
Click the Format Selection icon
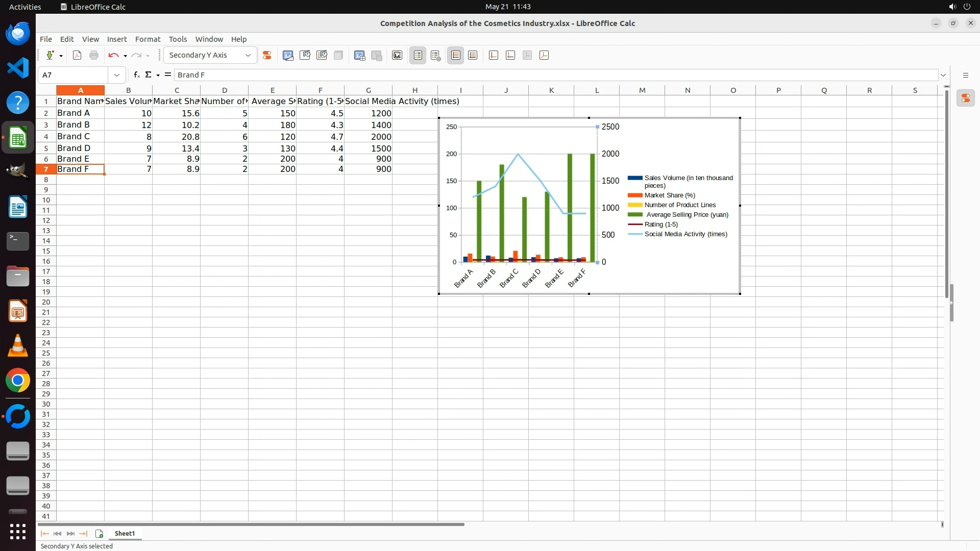pos(266,55)
